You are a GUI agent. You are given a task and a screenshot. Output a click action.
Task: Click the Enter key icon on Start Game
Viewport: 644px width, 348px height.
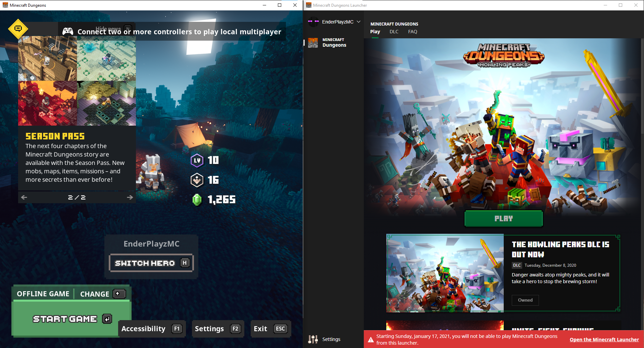coord(107,319)
